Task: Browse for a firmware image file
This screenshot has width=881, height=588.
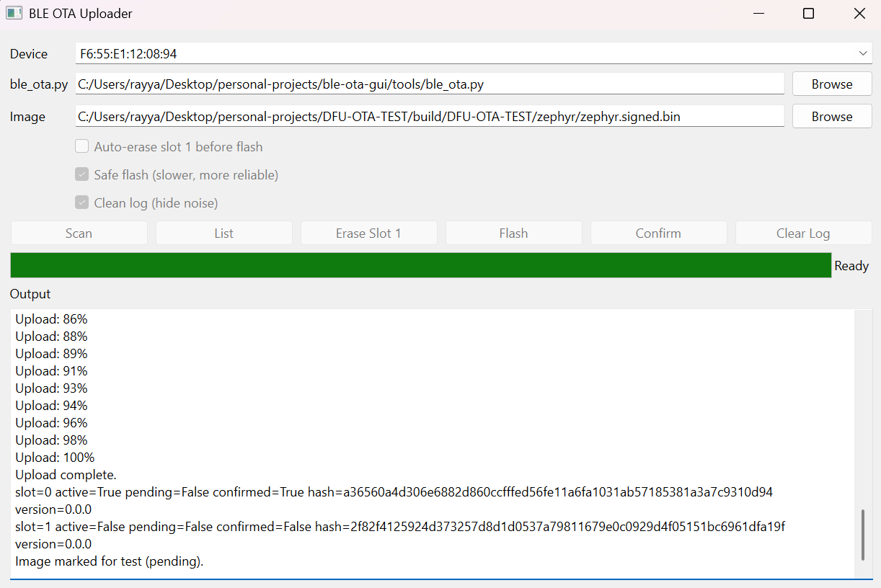Action: click(x=831, y=116)
